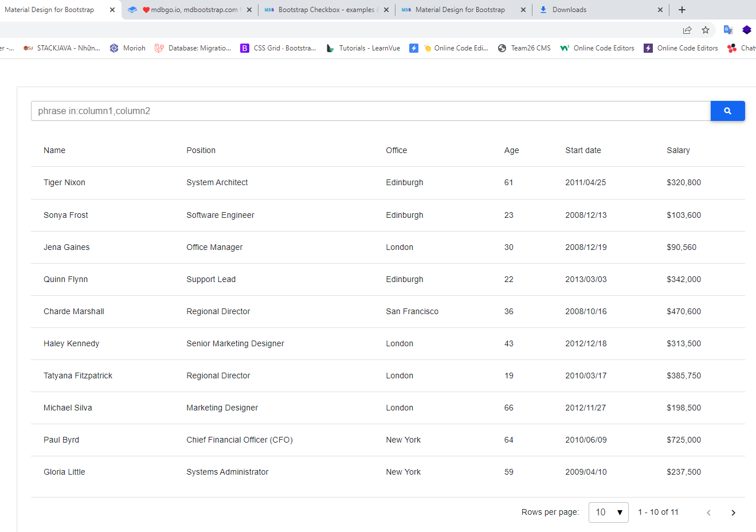The width and height of the screenshot is (756, 532).
Task: Click Sonya Frost in the table
Action: 66,215
